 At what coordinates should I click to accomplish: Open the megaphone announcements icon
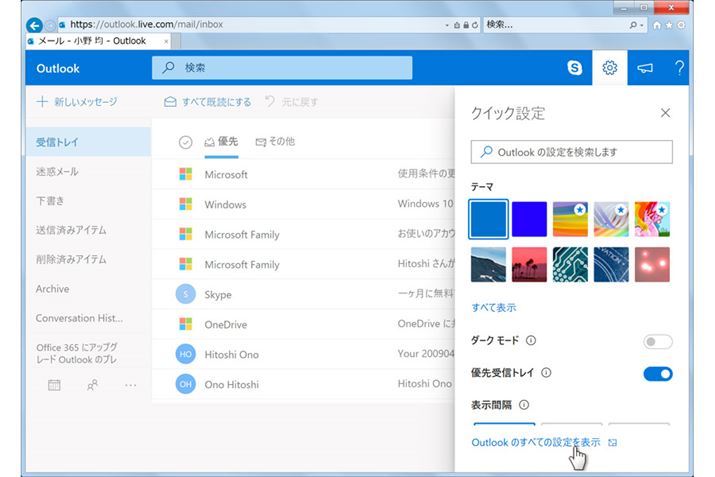coord(645,68)
